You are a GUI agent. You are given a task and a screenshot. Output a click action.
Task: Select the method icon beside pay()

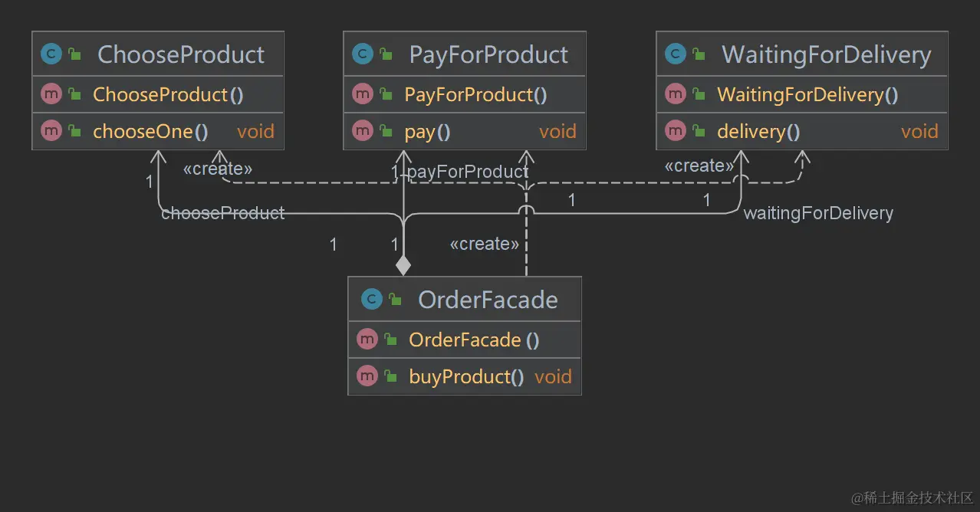coord(362,131)
